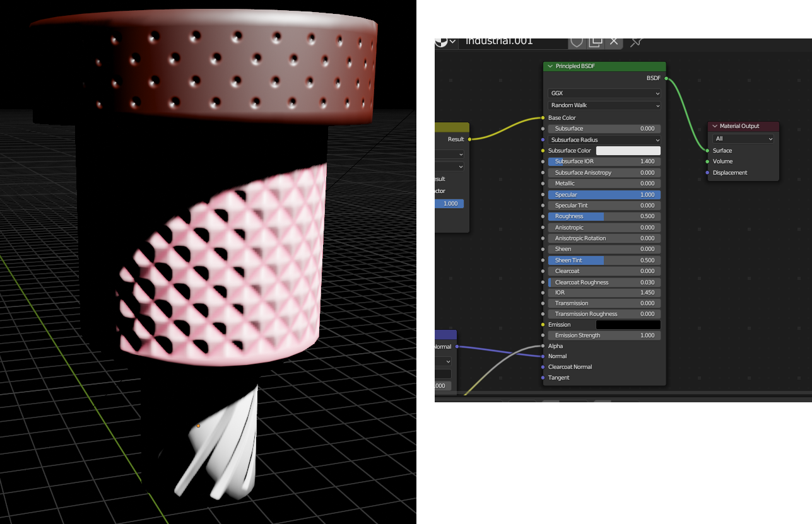The width and height of the screenshot is (812, 524).
Task: Click the Normal output socket on the blue node
Action: coord(457,347)
